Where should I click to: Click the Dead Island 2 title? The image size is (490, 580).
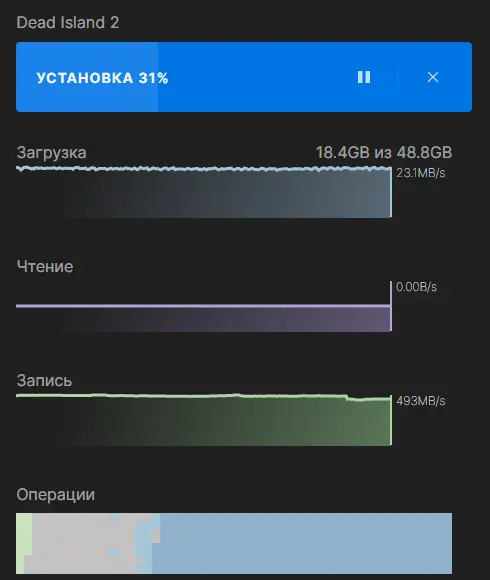68,23
